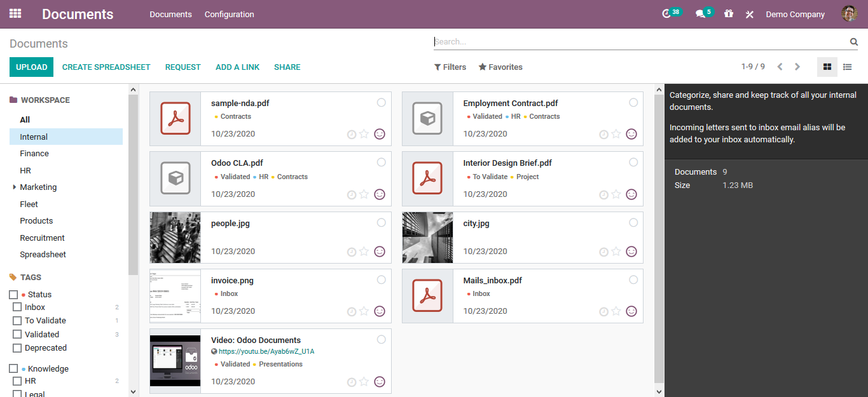This screenshot has width=868, height=397.
Task: Open the user avatar menu
Action: click(849, 14)
